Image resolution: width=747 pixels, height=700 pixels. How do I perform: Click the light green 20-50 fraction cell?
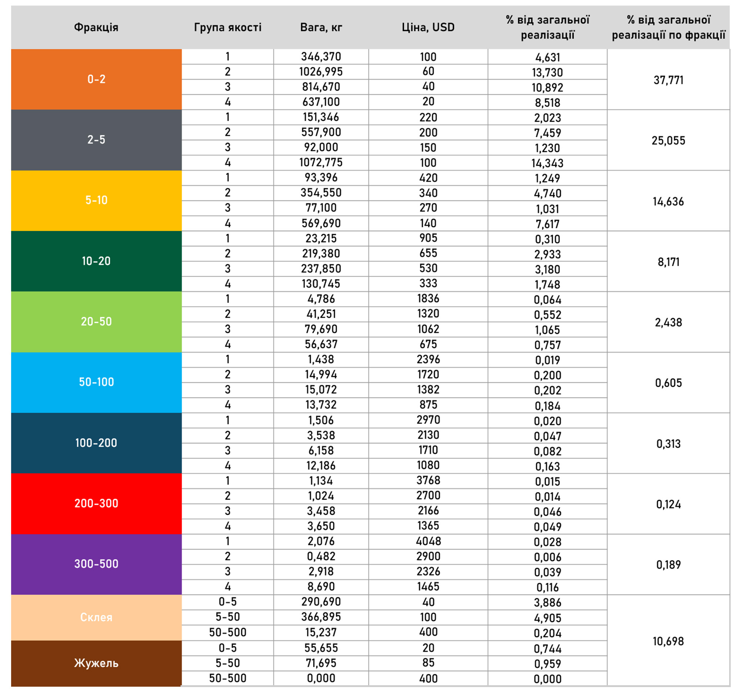pyautogui.click(x=96, y=321)
